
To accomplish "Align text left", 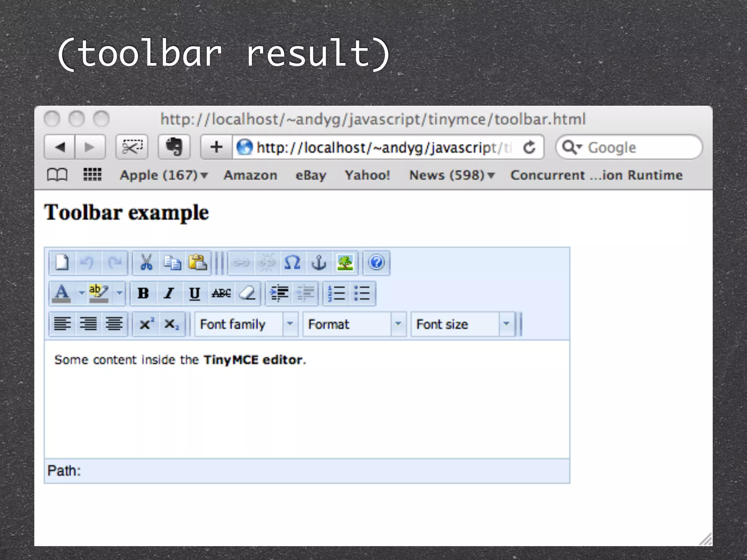I will 62,324.
